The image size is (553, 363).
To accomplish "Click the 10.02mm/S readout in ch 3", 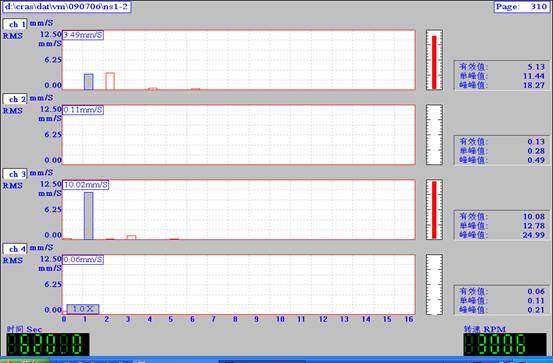I will tap(85, 185).
